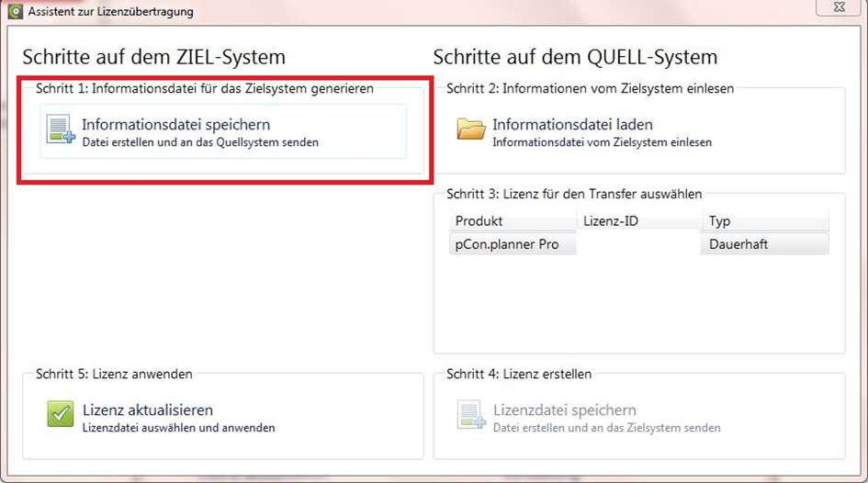Click the Typ column header
868x483 pixels.
click(x=765, y=220)
